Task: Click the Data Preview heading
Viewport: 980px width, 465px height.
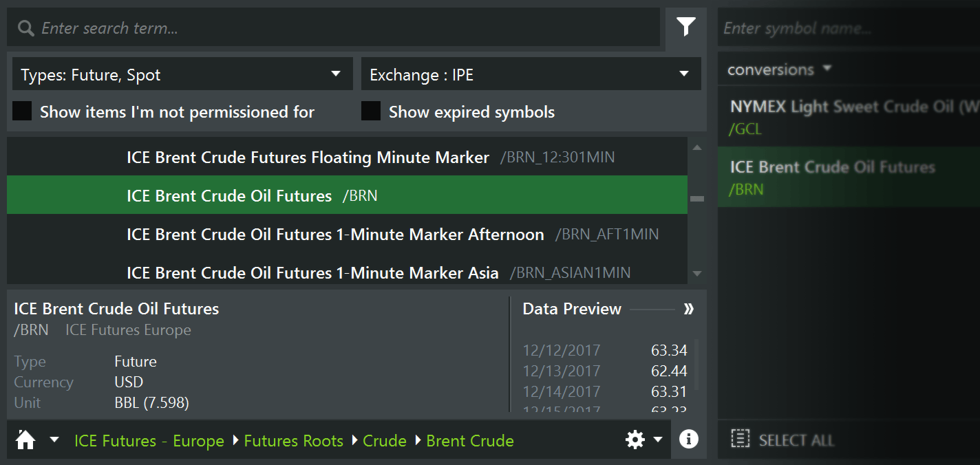Action: coord(572,309)
